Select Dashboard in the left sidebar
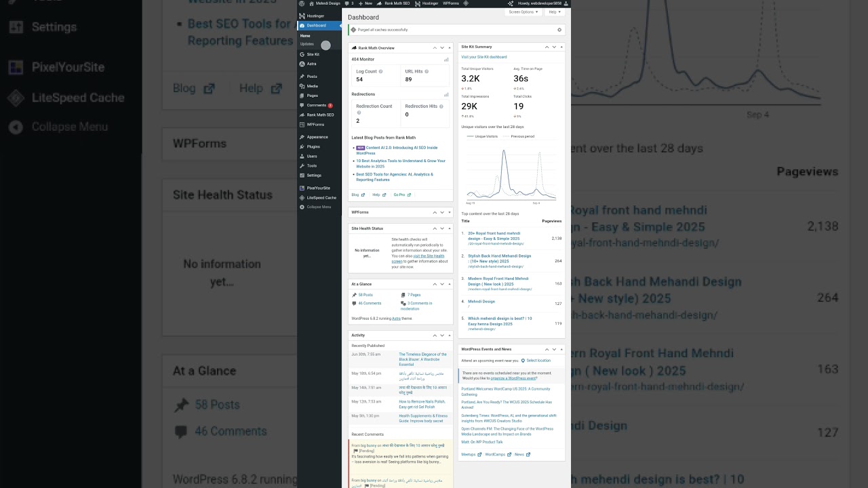868x488 pixels. pyautogui.click(x=319, y=26)
